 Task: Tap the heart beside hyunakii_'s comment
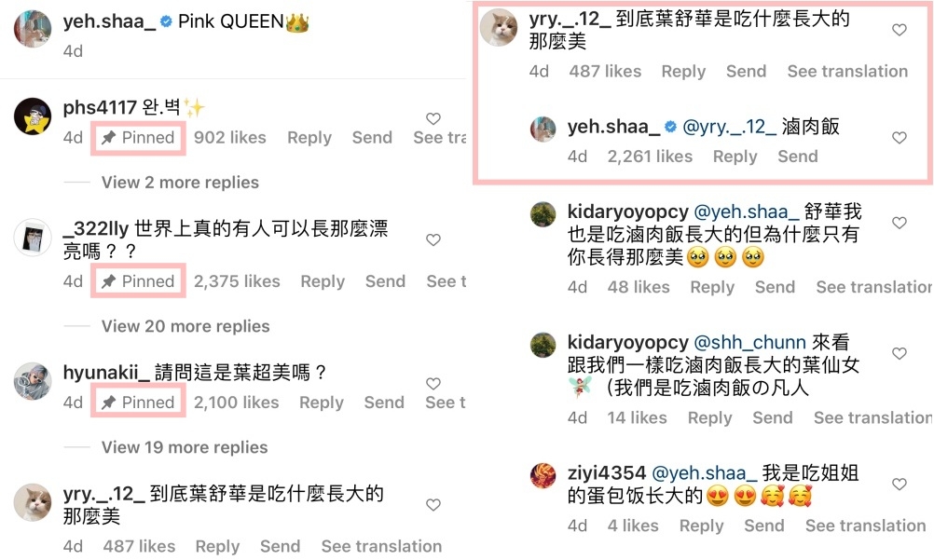[x=433, y=384]
